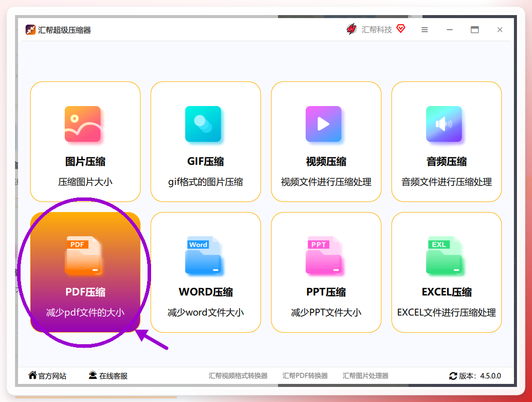
Task: Click the home icon beside 官方网站
Action: (x=32, y=375)
